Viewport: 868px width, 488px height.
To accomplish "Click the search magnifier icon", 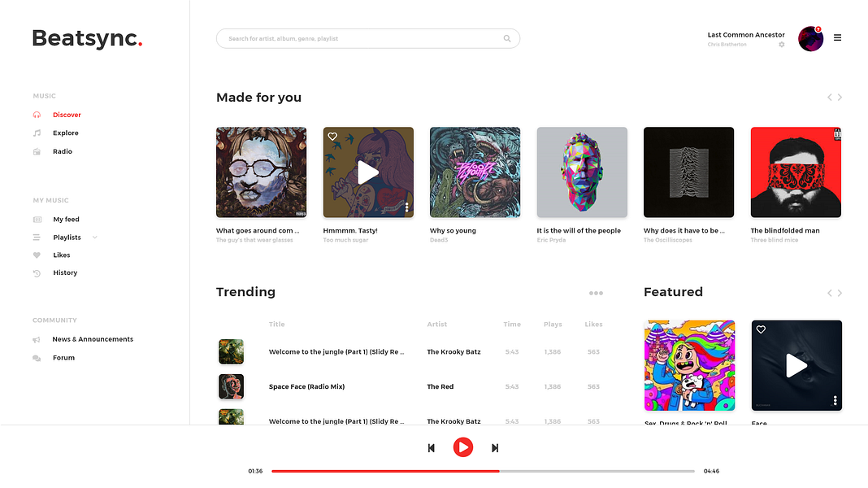I will pyautogui.click(x=506, y=39).
